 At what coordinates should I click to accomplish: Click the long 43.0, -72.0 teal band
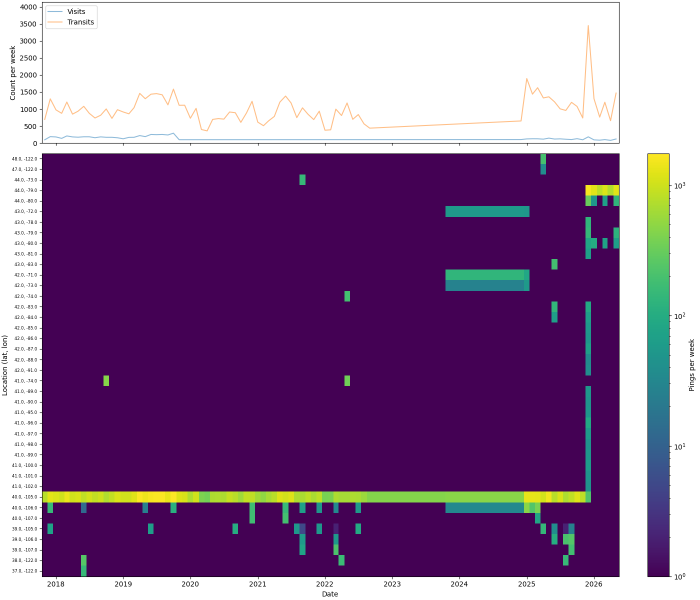coord(487,211)
